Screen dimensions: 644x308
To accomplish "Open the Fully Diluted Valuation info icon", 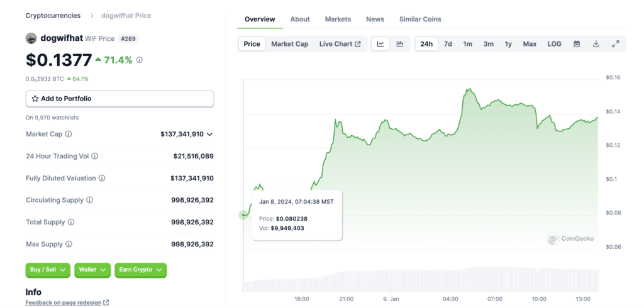I will pos(102,179).
